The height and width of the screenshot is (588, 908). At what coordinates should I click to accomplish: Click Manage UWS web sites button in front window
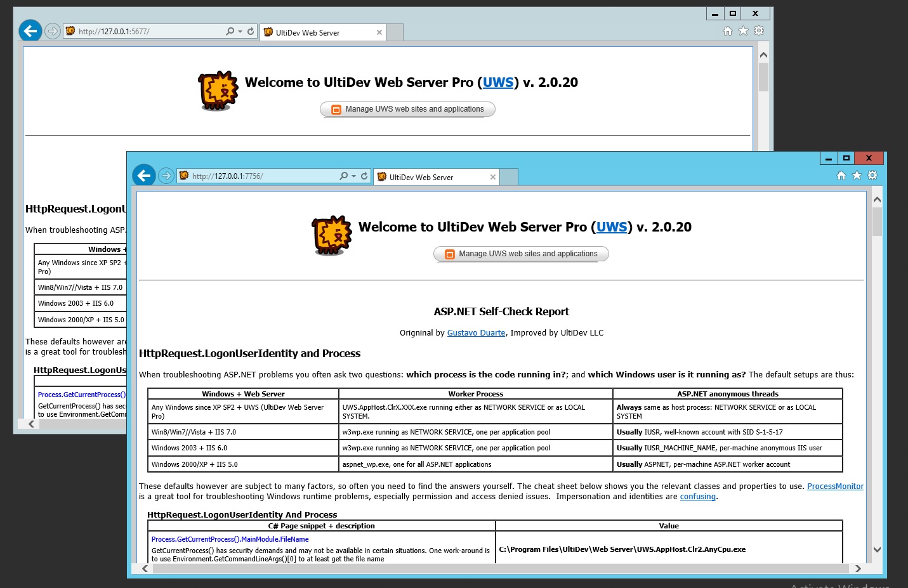click(521, 254)
